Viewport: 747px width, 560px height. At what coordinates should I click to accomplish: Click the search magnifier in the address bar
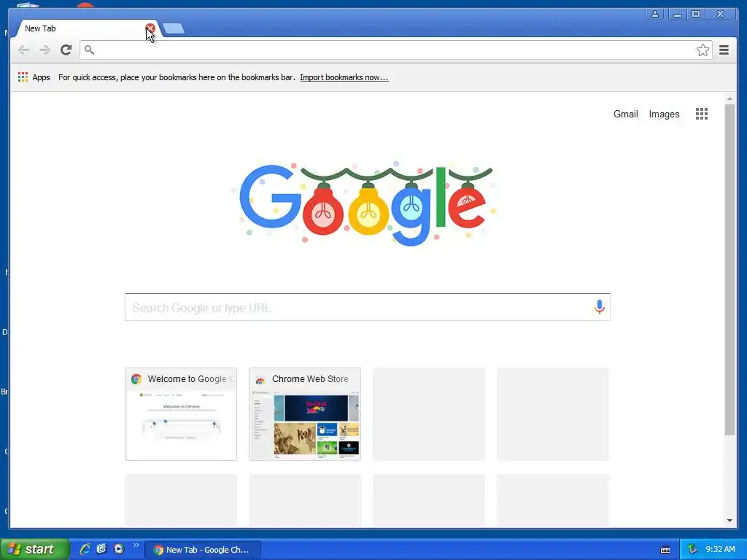pos(89,50)
